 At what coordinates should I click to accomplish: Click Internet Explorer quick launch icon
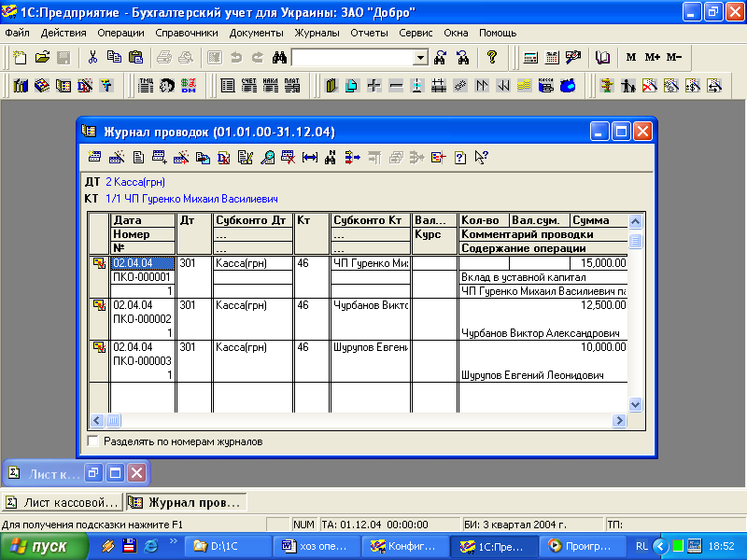pyautogui.click(x=151, y=546)
